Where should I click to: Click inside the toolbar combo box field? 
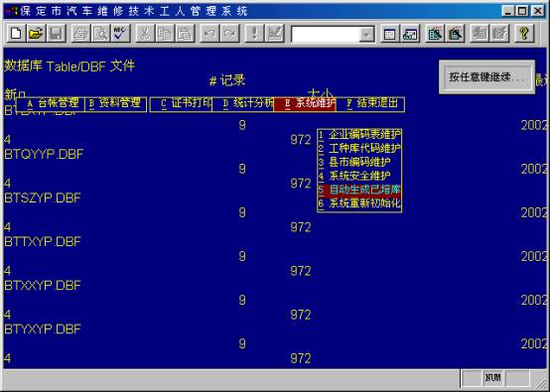(326, 35)
